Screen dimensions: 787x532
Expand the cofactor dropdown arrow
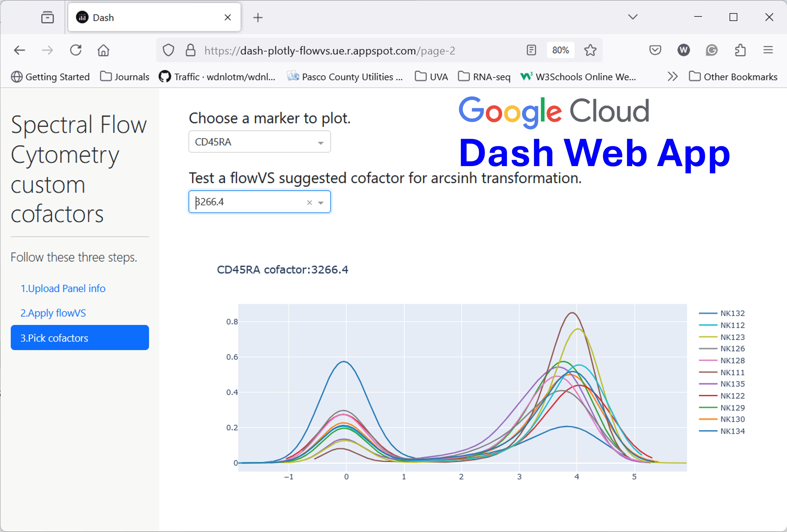click(321, 203)
